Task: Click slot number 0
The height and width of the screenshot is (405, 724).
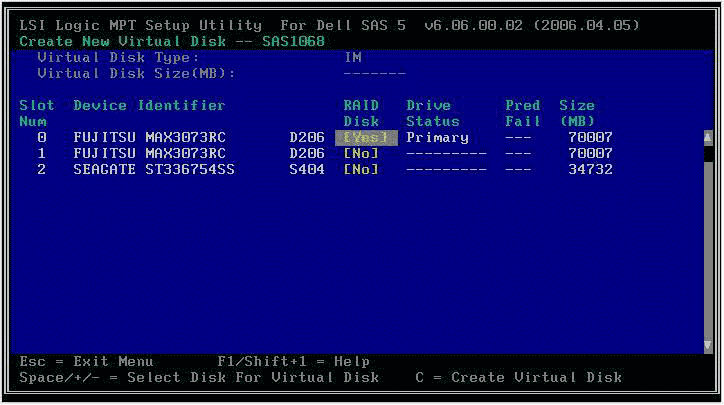Action: [42, 138]
